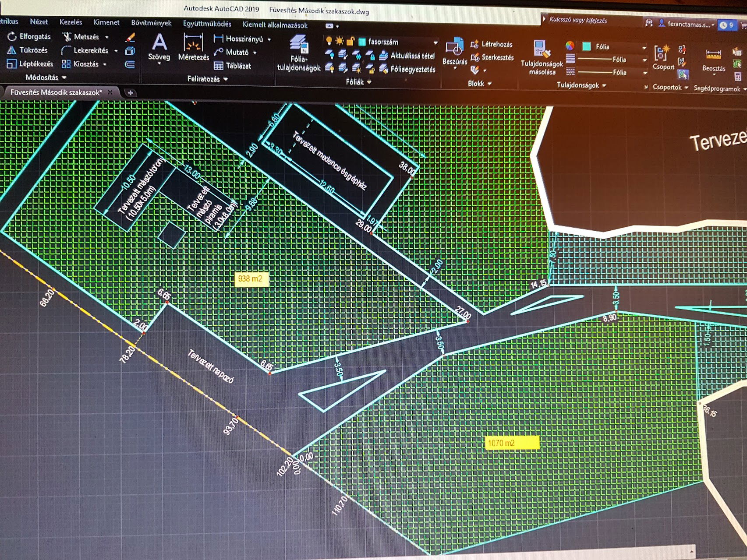The image size is (747, 560).
Task: Open the Bővítmények ribbon tab
Action: click(x=151, y=23)
